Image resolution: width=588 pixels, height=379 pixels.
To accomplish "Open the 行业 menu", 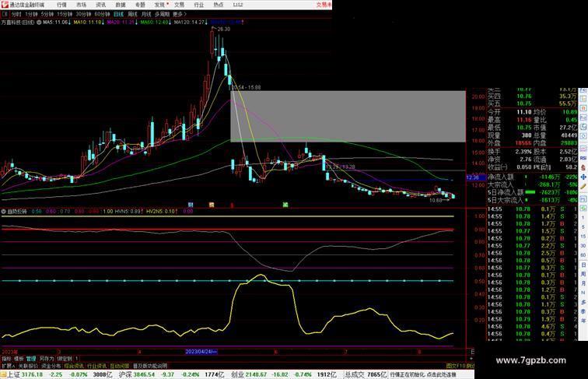I will pos(199,5).
